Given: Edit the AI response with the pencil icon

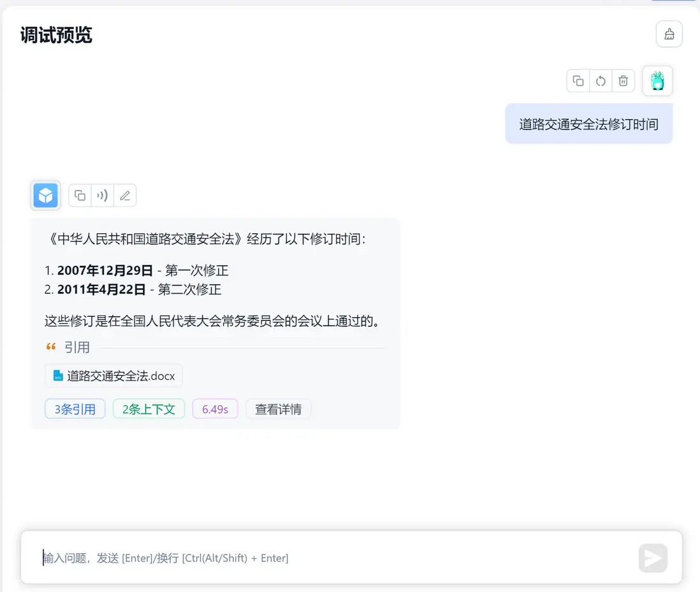Looking at the screenshot, I should point(125,196).
